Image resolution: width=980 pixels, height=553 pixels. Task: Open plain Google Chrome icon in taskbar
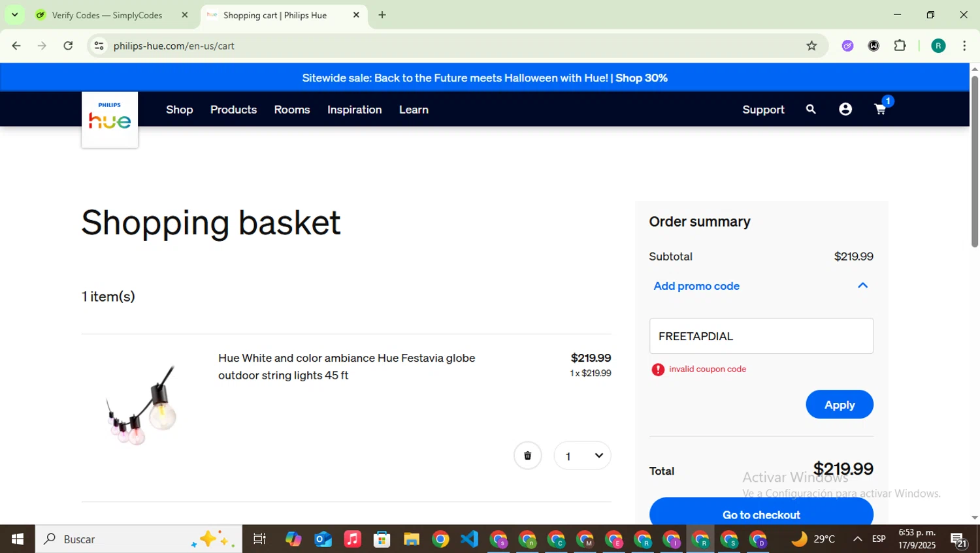[440, 539]
